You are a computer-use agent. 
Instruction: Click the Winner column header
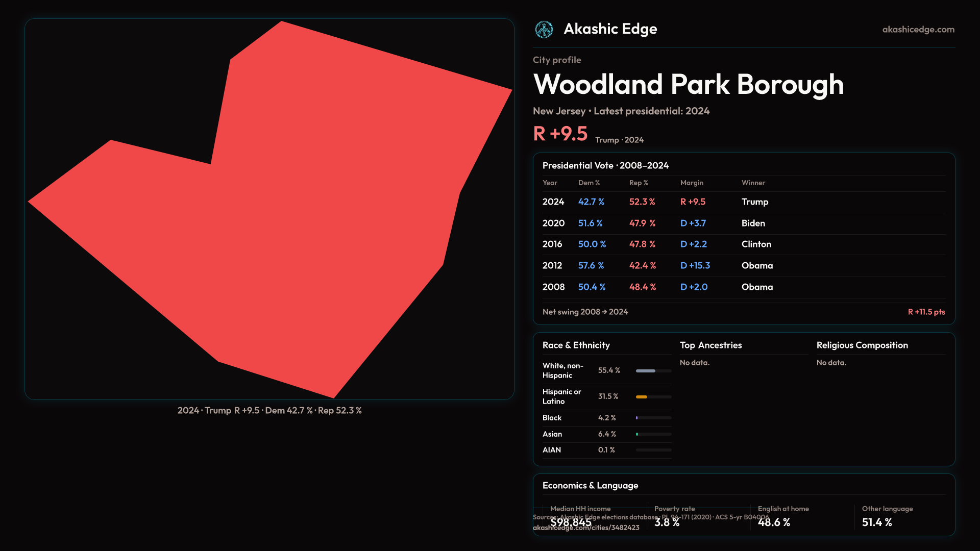click(753, 183)
